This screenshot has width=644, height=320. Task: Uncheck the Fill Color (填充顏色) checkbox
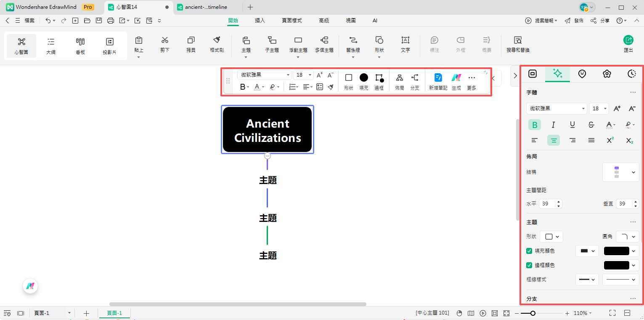point(529,251)
